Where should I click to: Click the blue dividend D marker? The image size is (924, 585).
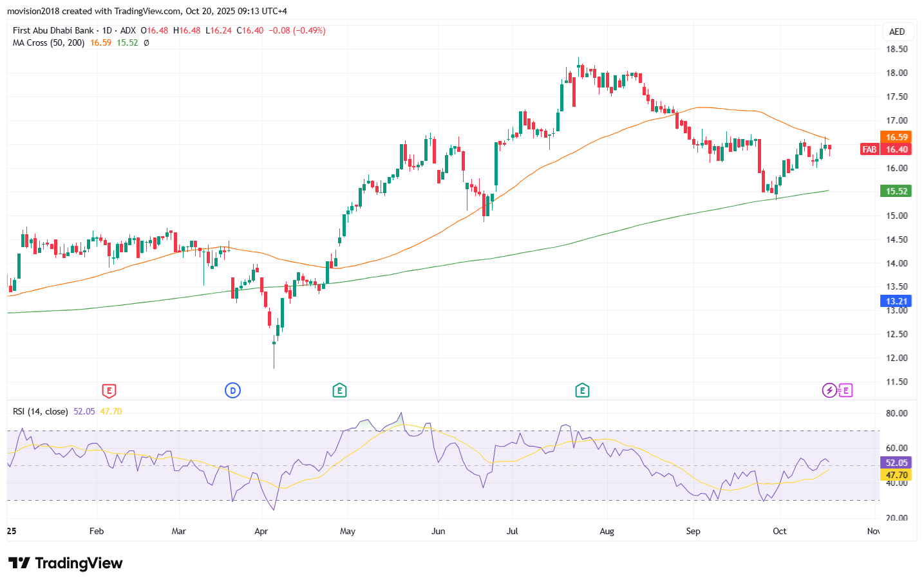[x=232, y=391]
